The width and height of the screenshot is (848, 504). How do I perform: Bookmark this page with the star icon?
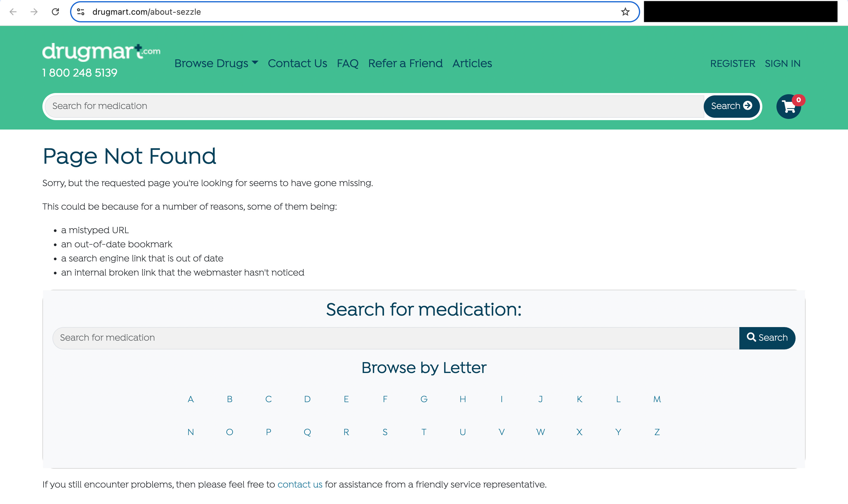tap(625, 12)
